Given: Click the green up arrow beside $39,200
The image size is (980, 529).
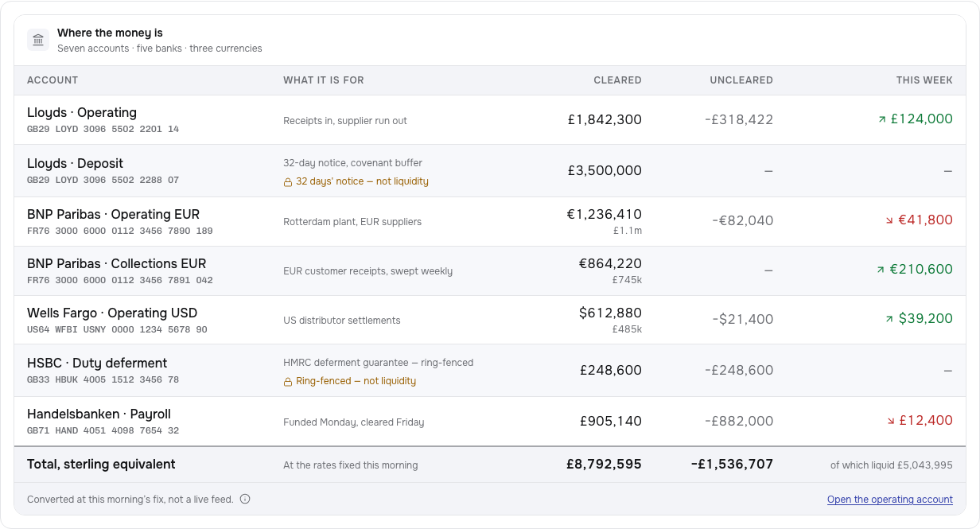Looking at the screenshot, I should click(889, 319).
